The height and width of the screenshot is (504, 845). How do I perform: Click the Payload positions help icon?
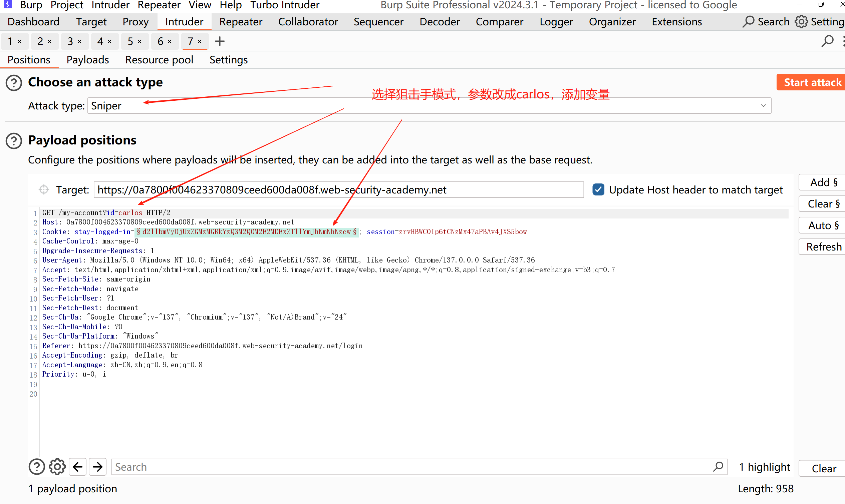tap(14, 141)
